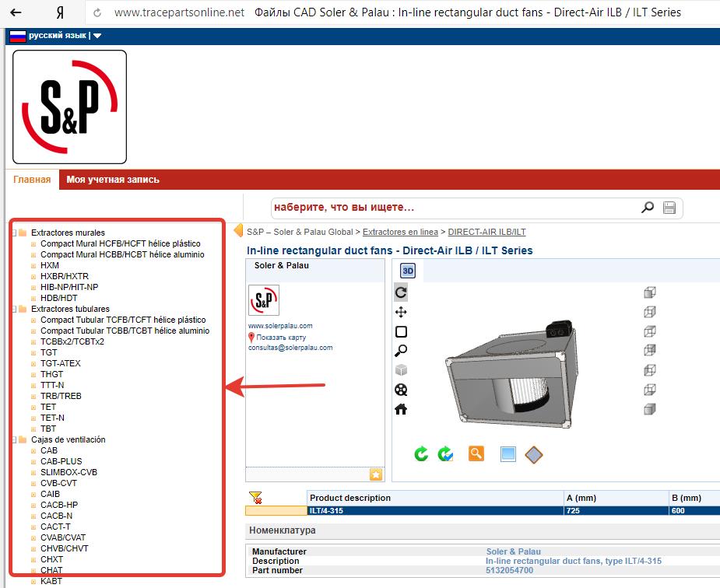Select the pan (four-arrow) tool
The width and height of the screenshot is (720, 588).
pos(401,312)
